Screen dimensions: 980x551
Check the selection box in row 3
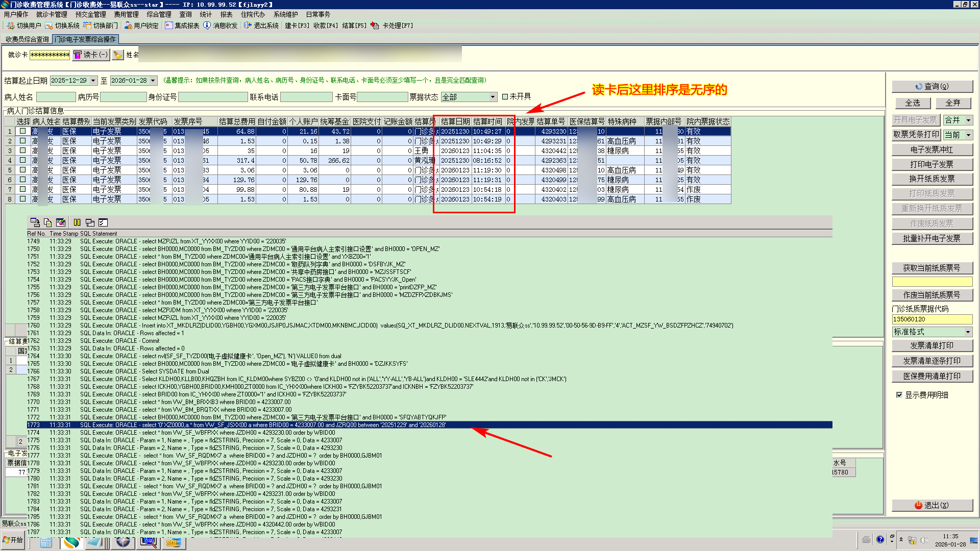[x=22, y=151]
